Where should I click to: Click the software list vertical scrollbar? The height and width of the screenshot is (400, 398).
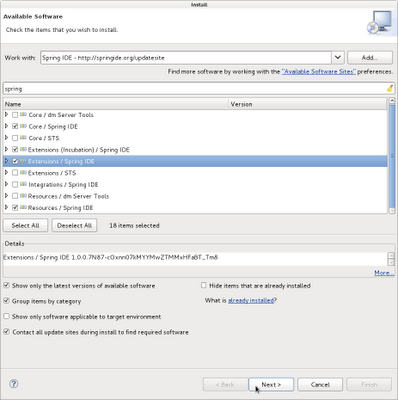392,156
